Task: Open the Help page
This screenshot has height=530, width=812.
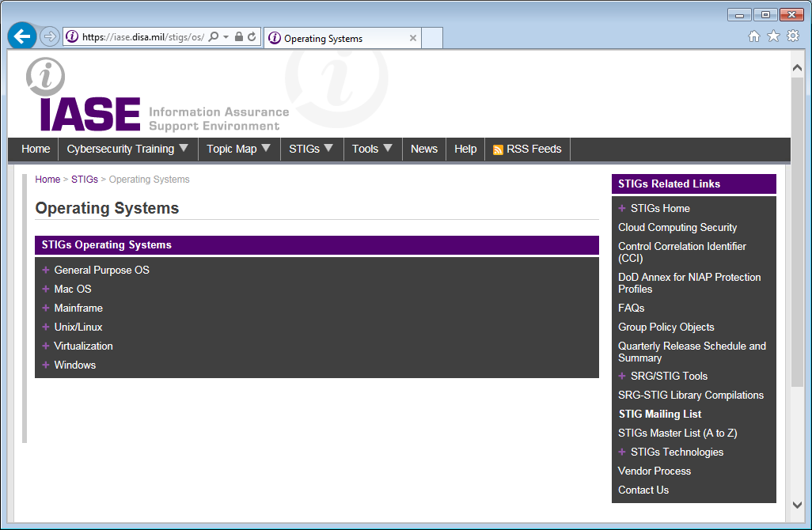Action: (465, 149)
